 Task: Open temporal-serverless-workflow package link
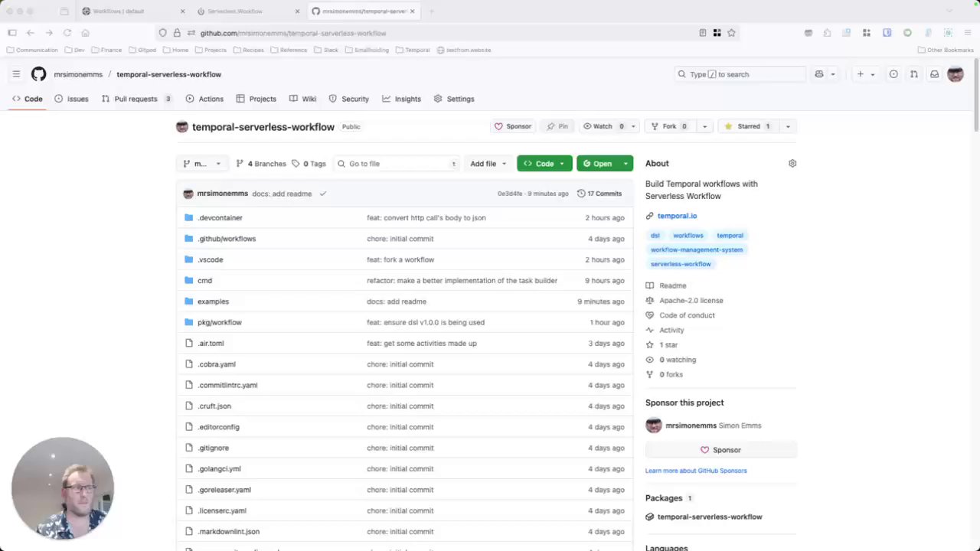coord(710,517)
